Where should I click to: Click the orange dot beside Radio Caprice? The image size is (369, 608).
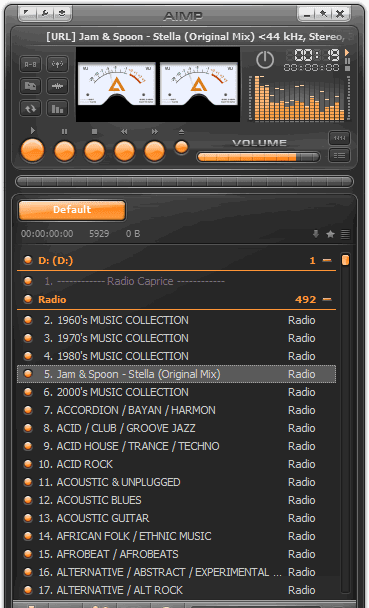point(28,281)
